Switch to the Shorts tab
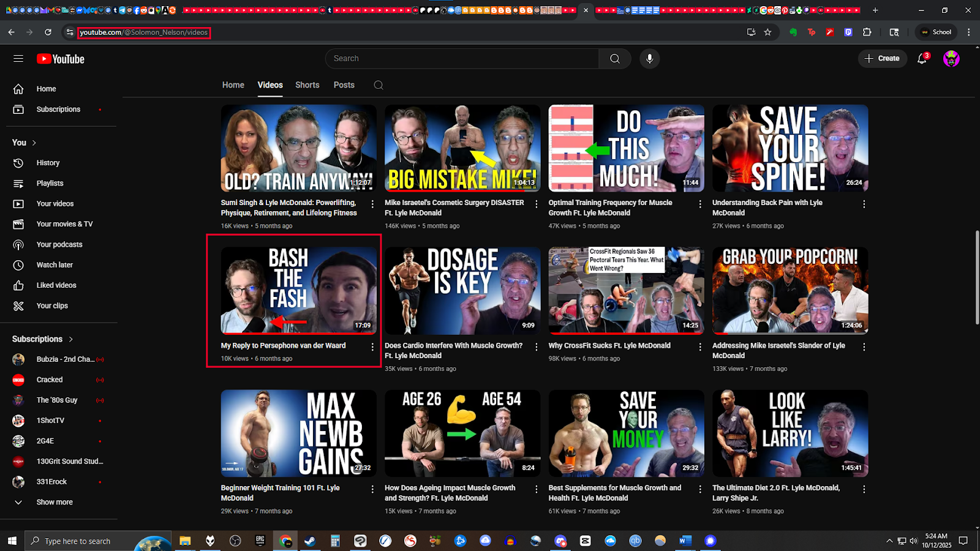 [307, 85]
